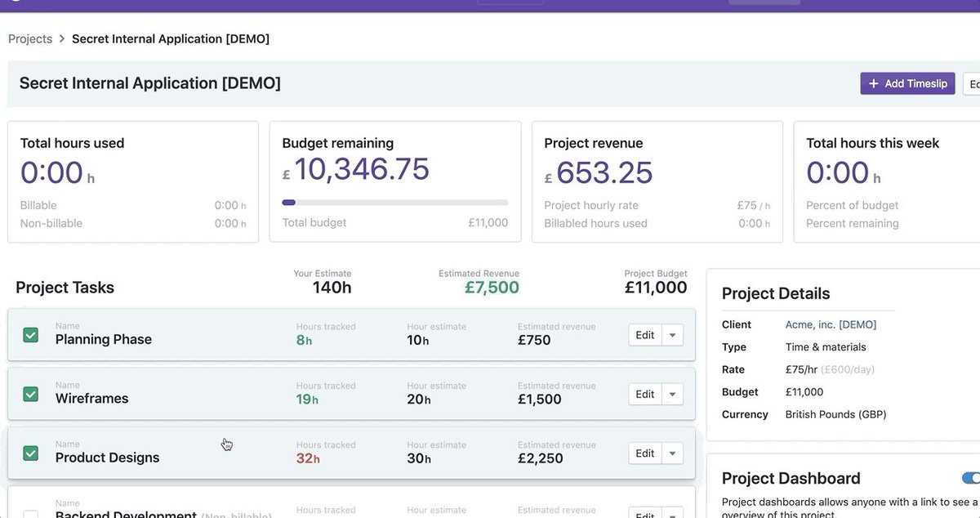Viewport: 980px width, 518px height.
Task: Click the Add Timeslip button
Action: 907,83
